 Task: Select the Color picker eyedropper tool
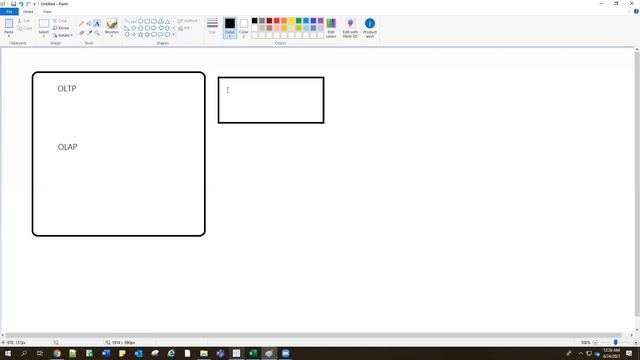(89, 33)
